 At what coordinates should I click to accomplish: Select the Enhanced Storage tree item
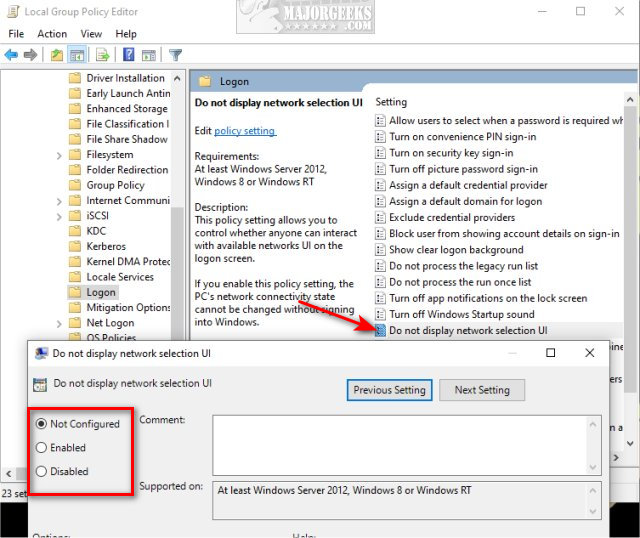[x=127, y=109]
